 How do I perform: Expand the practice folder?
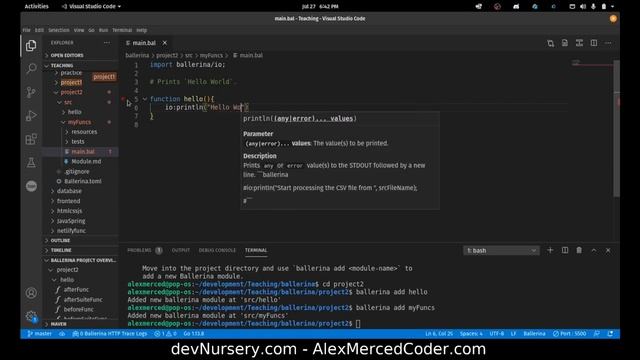click(x=71, y=73)
